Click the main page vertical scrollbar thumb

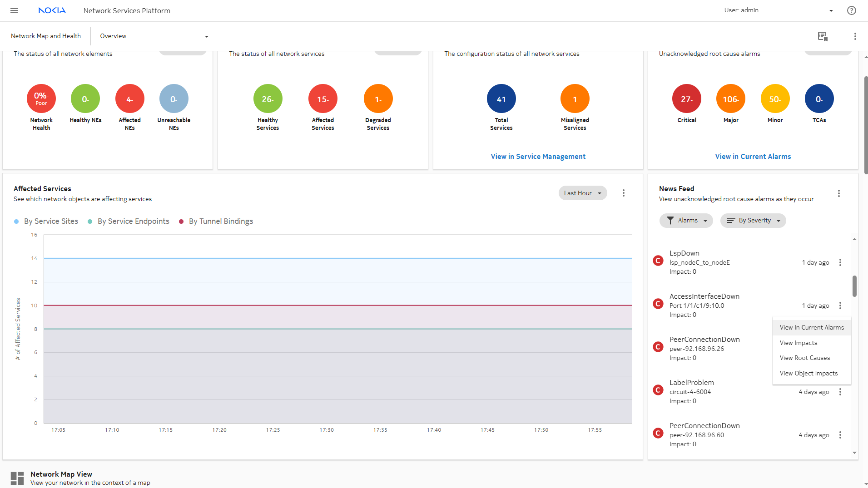point(866,125)
